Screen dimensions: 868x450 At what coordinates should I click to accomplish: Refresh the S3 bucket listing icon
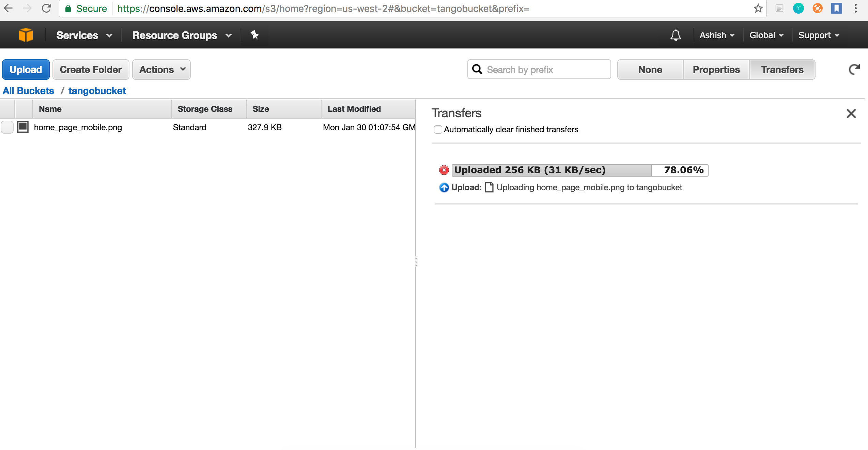pos(854,70)
